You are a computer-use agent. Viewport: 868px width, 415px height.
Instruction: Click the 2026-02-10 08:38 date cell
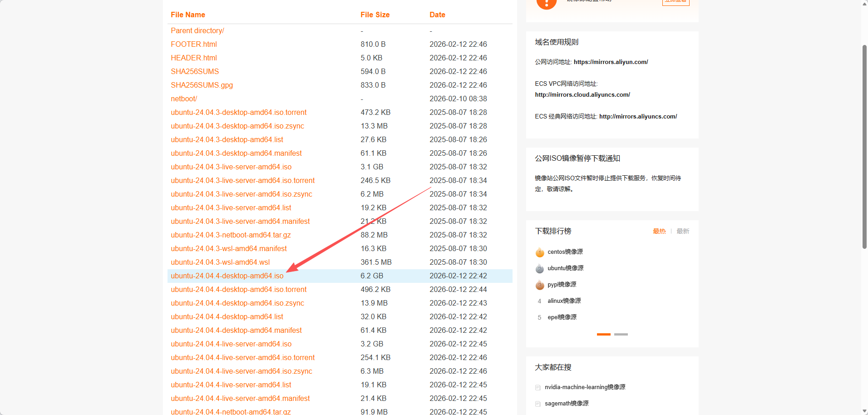pyautogui.click(x=458, y=99)
